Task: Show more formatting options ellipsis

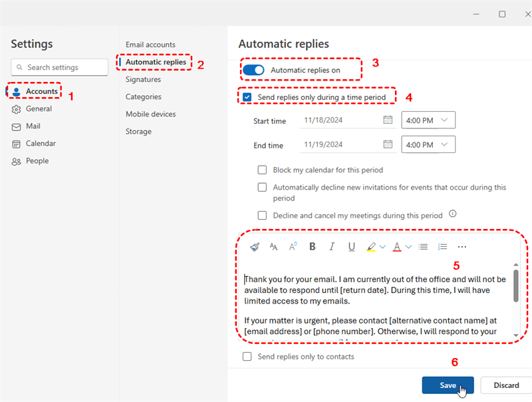Action: (462, 247)
